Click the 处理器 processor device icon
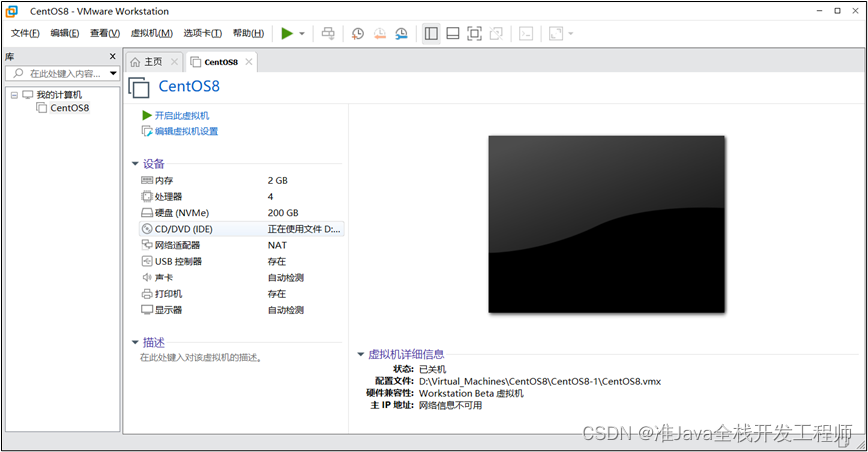 (x=147, y=196)
